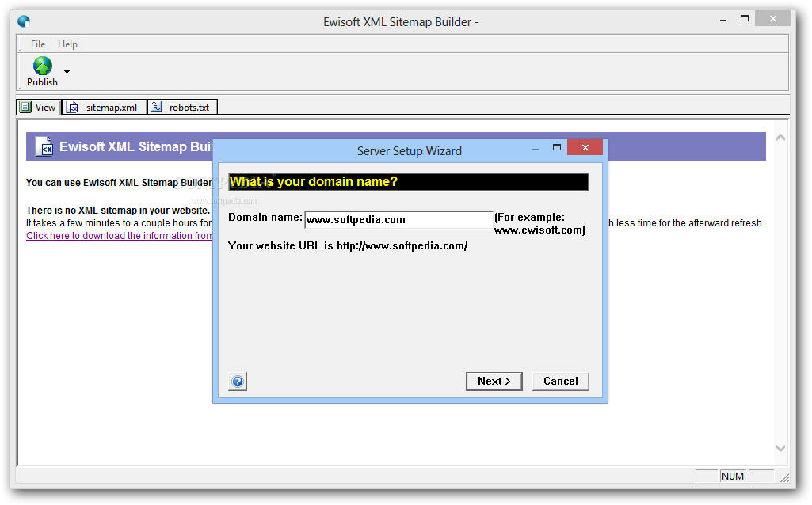Click the green Publish globe icon
This screenshot has width=812, height=505.
43,66
